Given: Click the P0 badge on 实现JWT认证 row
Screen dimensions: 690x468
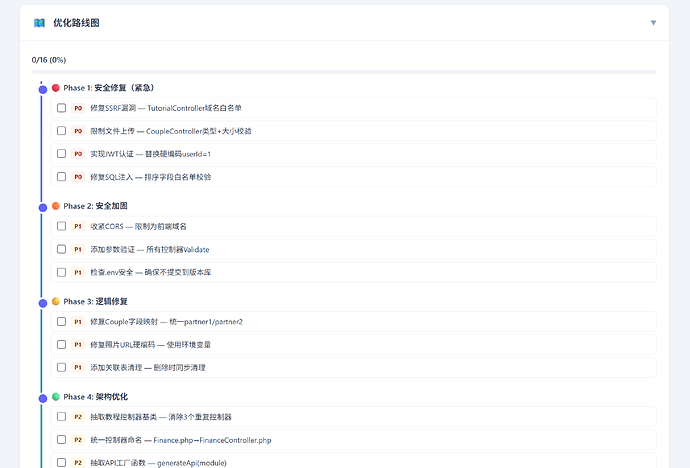Looking at the screenshot, I should pyautogui.click(x=78, y=154).
